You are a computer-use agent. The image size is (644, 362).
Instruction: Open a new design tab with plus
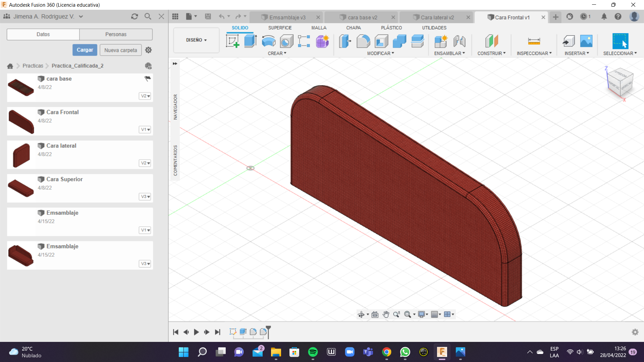click(556, 17)
